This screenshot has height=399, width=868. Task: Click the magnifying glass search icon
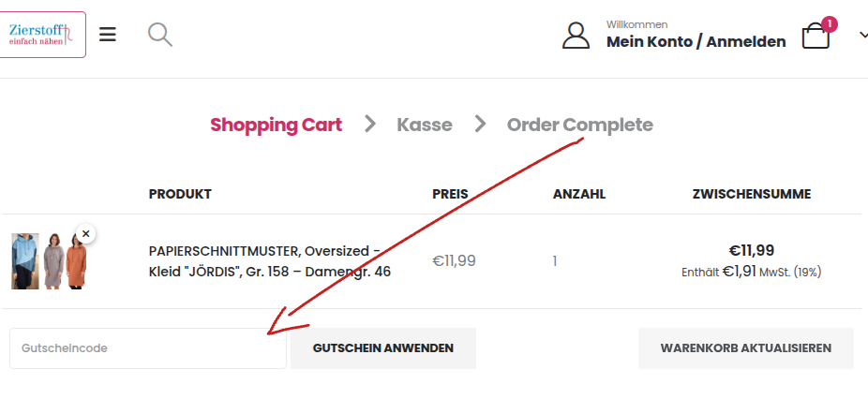coord(160,35)
